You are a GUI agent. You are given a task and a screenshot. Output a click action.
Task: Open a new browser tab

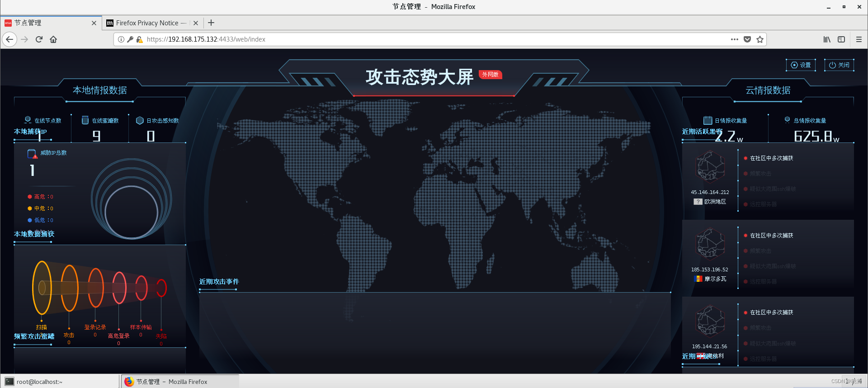[x=211, y=23]
